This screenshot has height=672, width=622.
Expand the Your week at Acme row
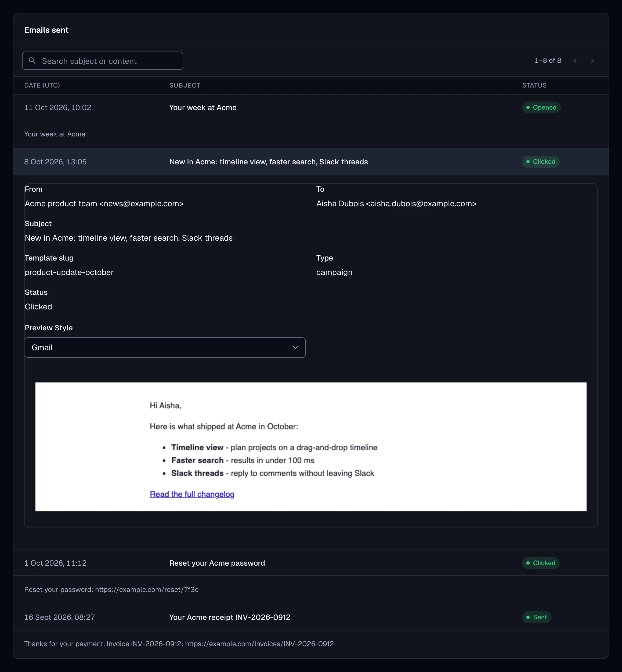tap(311, 107)
